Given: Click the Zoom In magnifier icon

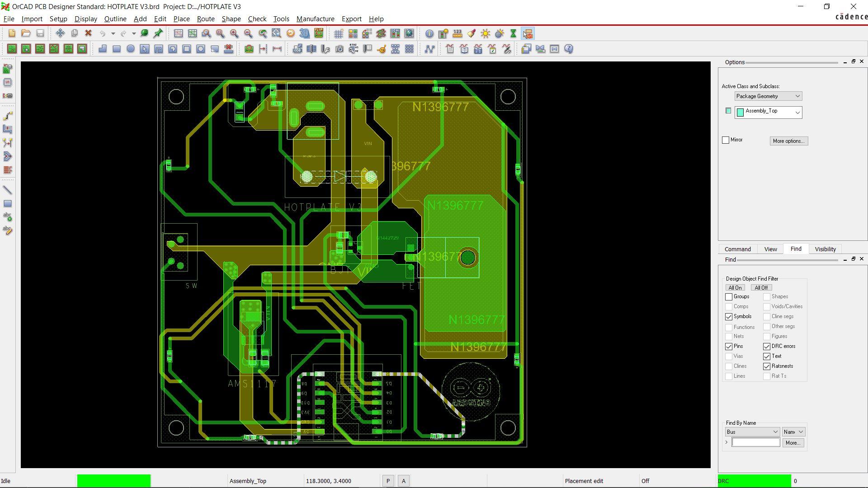Looking at the screenshot, I should (234, 33).
